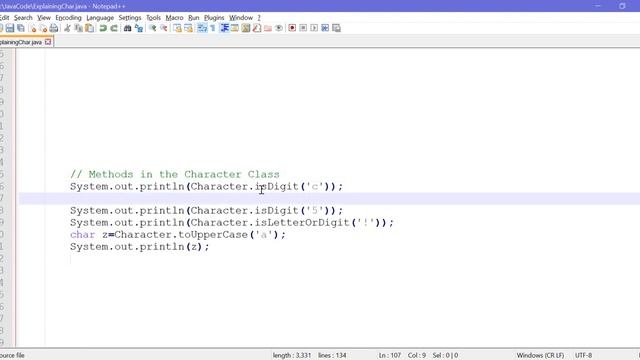Click the green Undo arrow icon
The image size is (640, 360).
[x=103, y=28]
